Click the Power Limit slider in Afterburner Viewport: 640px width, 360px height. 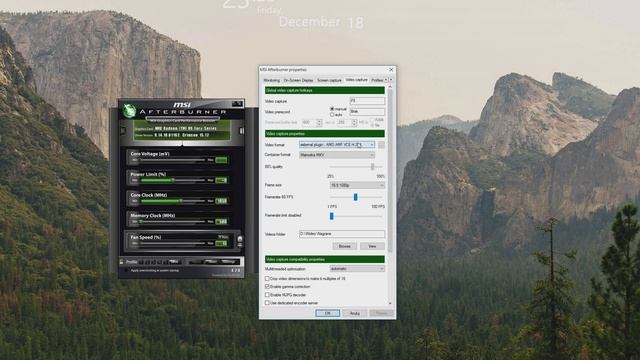[172, 180]
